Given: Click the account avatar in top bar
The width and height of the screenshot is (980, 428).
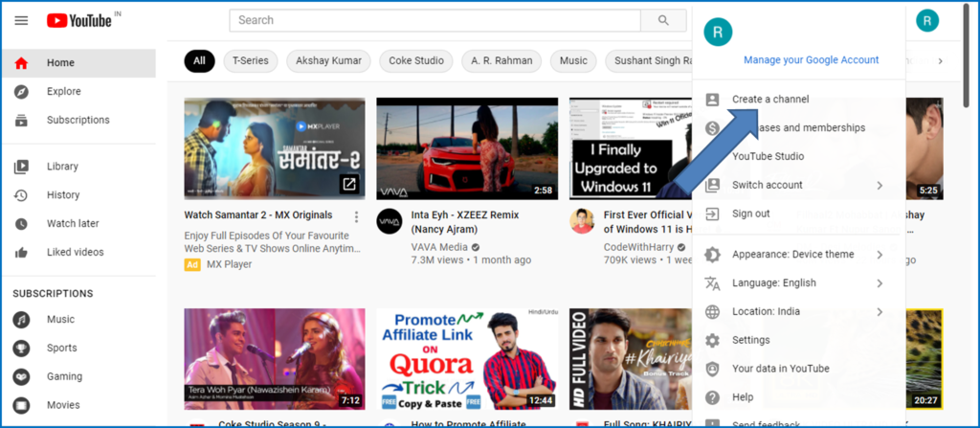Looking at the screenshot, I should click(926, 21).
